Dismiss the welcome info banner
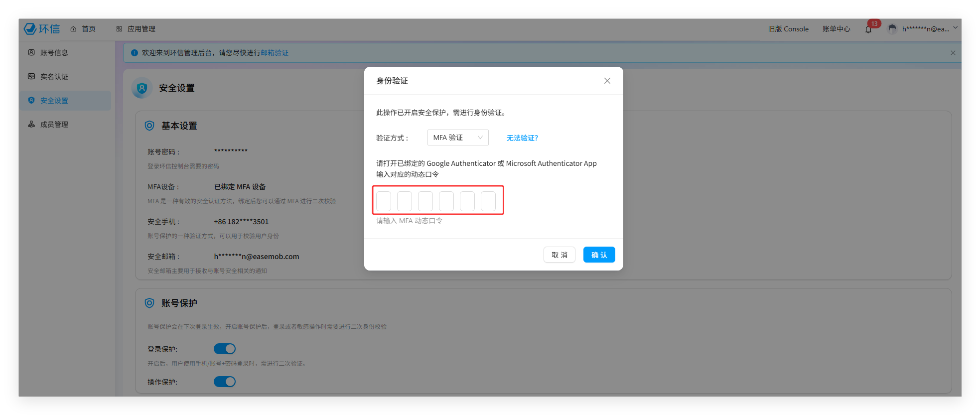The image size is (980, 415). coord(953,53)
